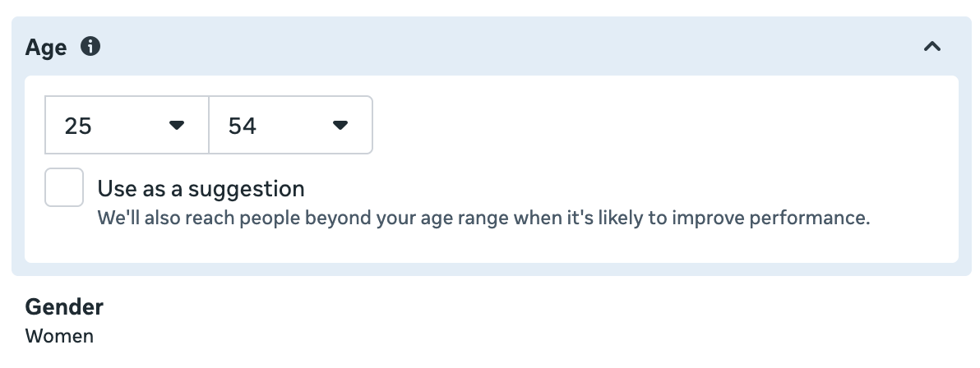Open the Gender section
The width and height of the screenshot is (980, 368).
pyautogui.click(x=64, y=306)
